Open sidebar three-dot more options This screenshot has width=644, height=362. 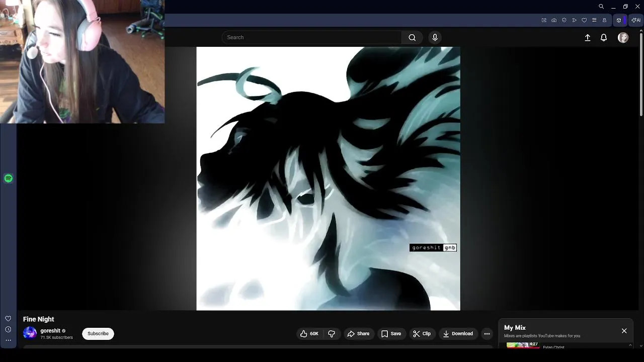tap(8, 340)
